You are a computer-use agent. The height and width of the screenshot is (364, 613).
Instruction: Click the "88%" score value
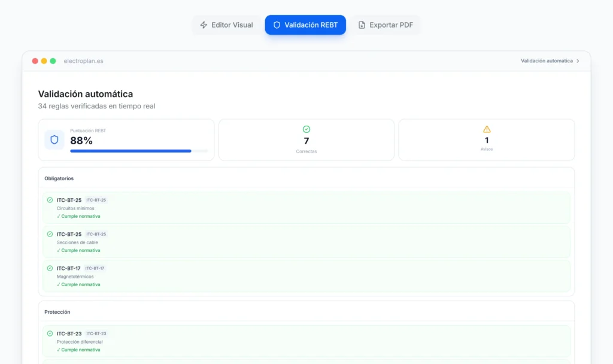coord(81,141)
